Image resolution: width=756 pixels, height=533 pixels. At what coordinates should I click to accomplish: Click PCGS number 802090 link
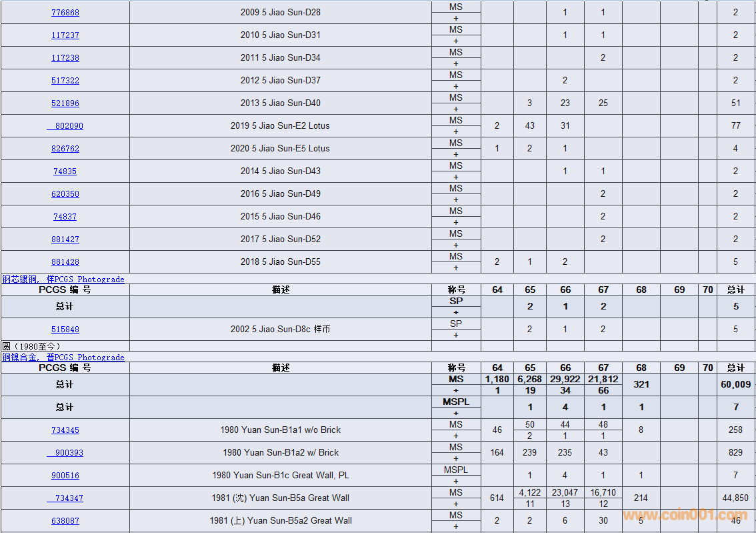(x=67, y=126)
